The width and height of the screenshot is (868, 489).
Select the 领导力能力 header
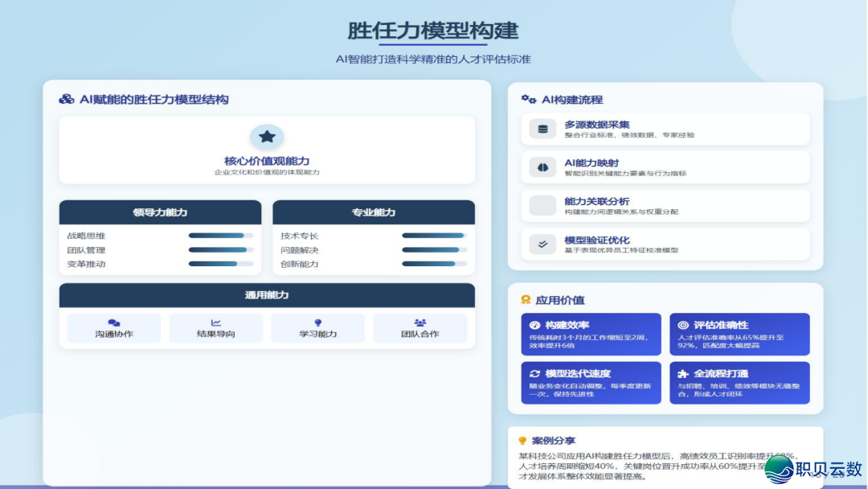[160, 212]
